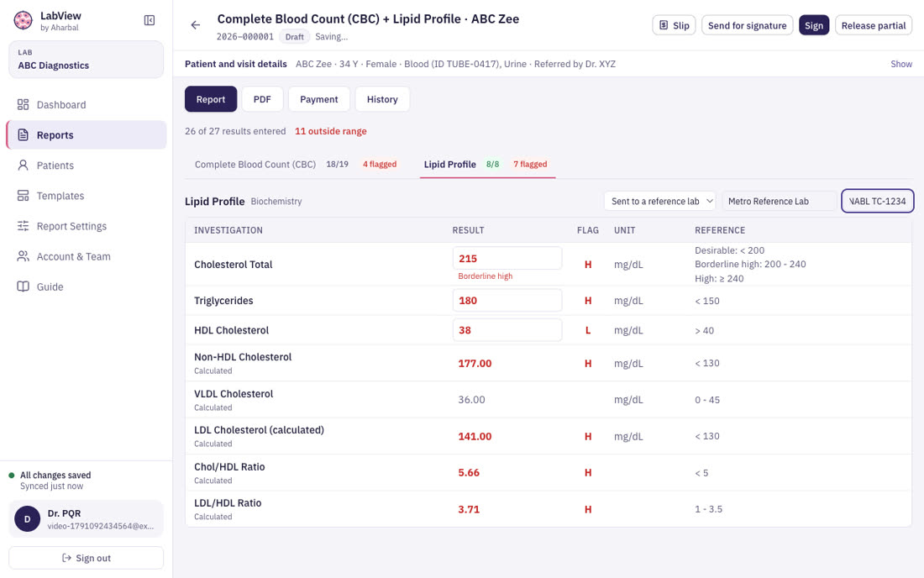This screenshot has width=924, height=578.
Task: Open Account & Team in the sidebar
Action: click(86, 256)
